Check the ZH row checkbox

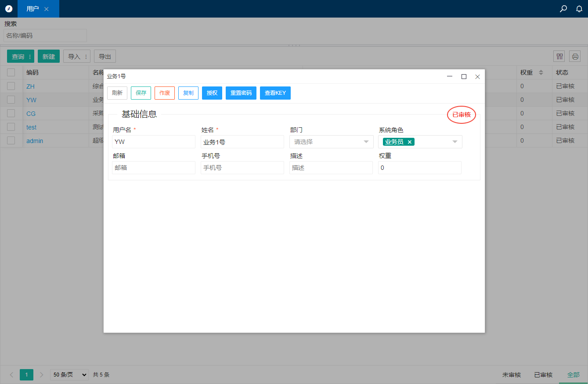[11, 86]
